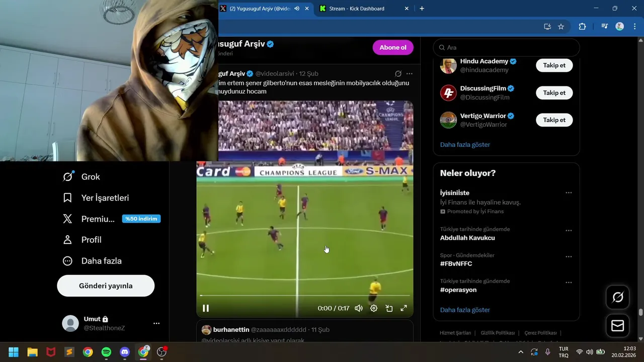Open floating messages envelope
This screenshot has width=644, height=362.
click(x=617, y=326)
